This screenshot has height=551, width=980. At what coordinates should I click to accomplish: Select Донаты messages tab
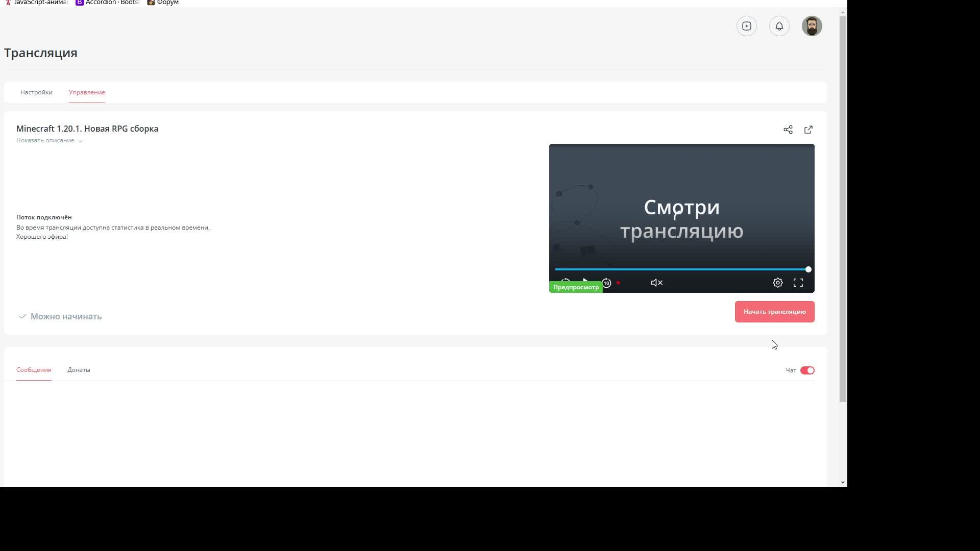[x=79, y=369]
